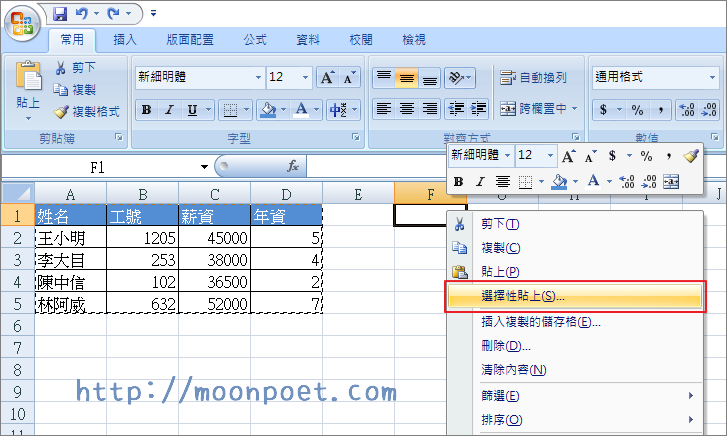Image resolution: width=727 pixels, height=436 pixels.
Task: Click the fill color bucket in ribbon
Action: [267, 110]
